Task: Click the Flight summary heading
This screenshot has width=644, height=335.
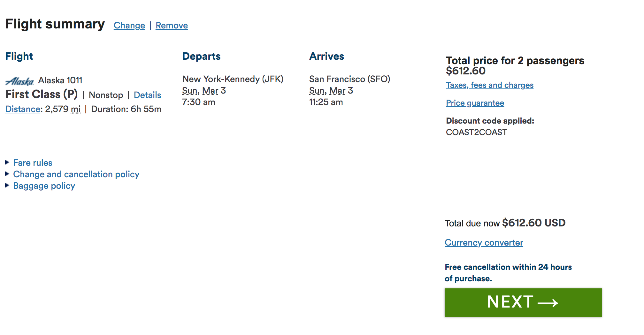Action: 55,24
